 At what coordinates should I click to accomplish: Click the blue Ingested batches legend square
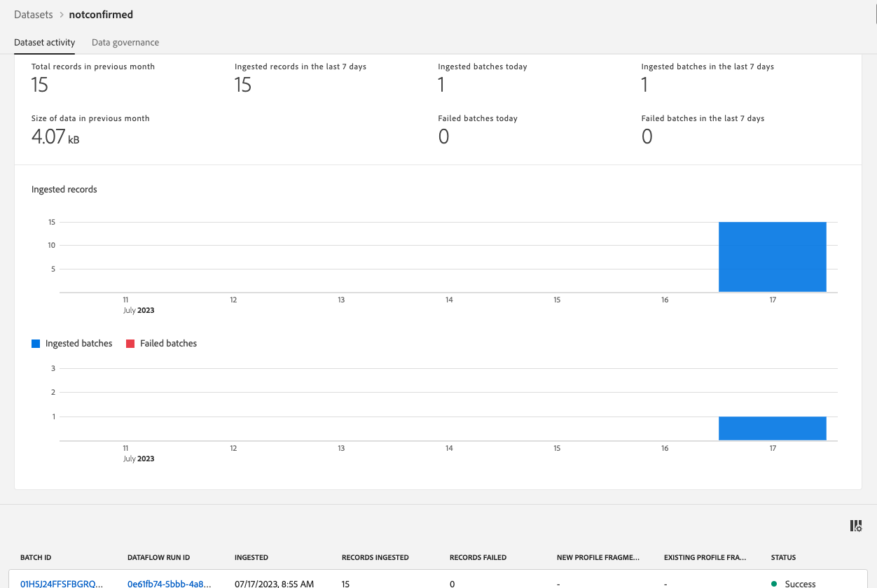(x=36, y=344)
